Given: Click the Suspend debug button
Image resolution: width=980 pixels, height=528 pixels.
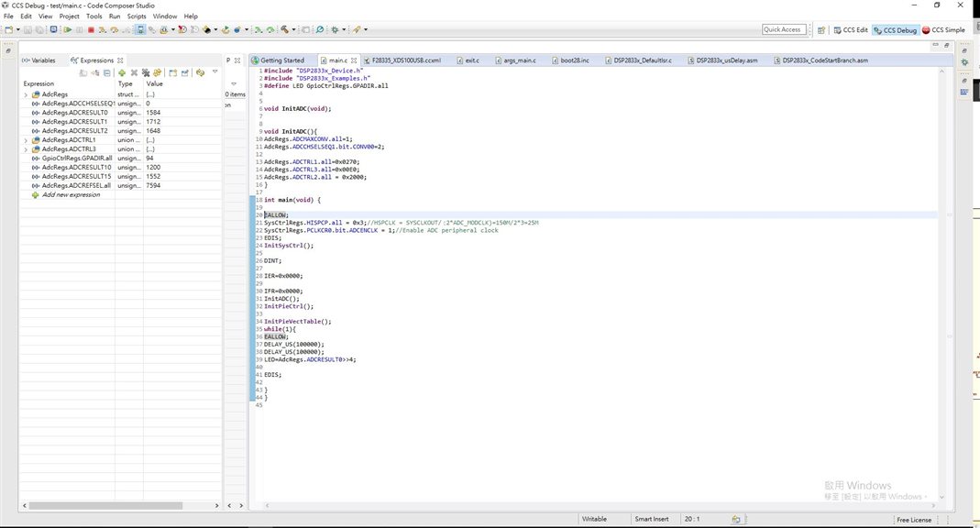Looking at the screenshot, I should tap(79, 29).
